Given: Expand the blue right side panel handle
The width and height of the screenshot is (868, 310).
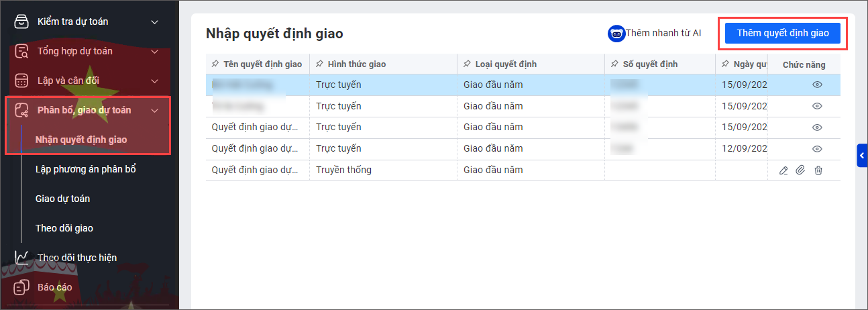Looking at the screenshot, I should [x=862, y=156].
